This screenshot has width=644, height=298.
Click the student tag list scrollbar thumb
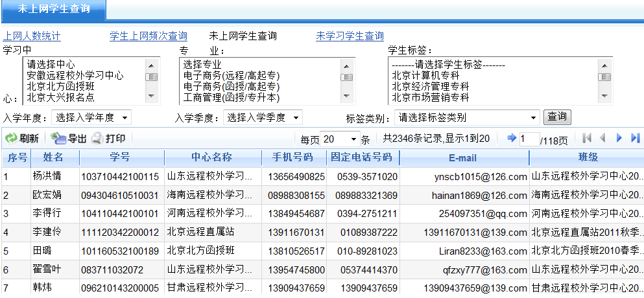(x=604, y=77)
